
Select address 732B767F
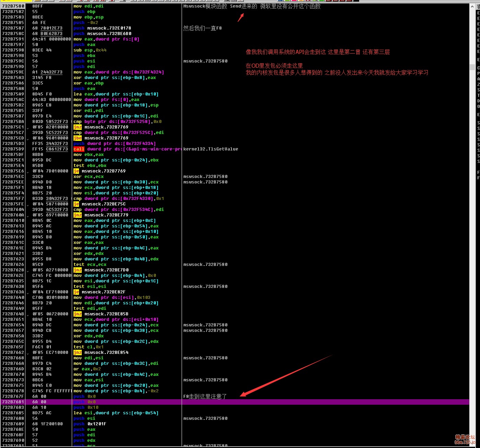[x=13, y=396]
